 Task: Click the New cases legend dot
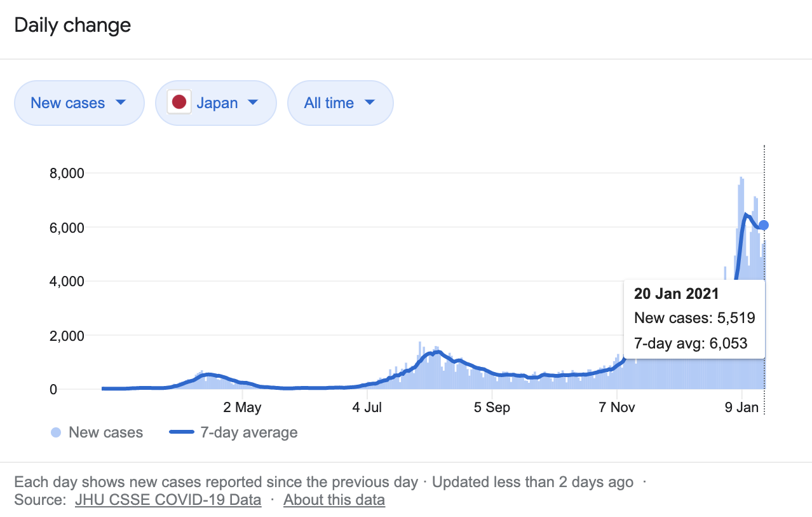pyautogui.click(x=56, y=433)
